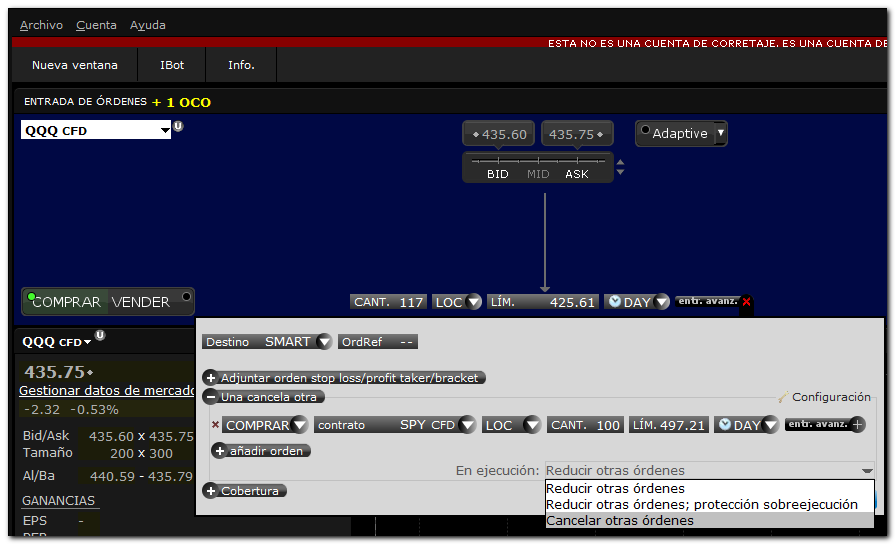
Task: Open the QQQ CFD quote panel dropdown
Action: (87, 342)
